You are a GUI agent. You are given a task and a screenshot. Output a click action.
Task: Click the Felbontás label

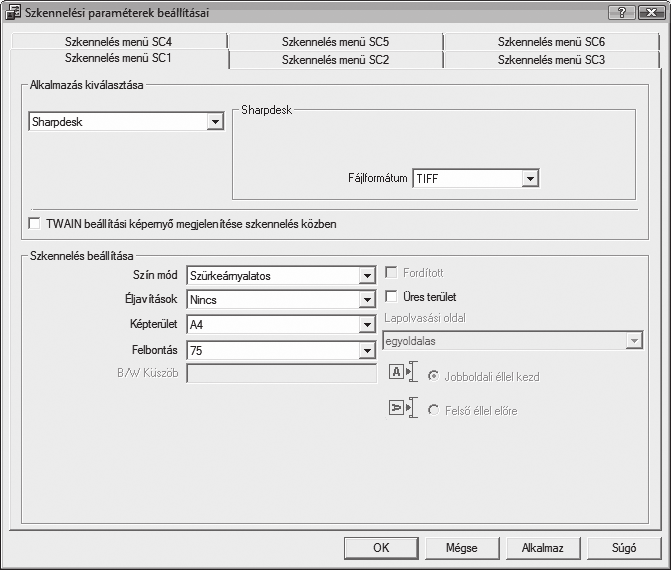[x=154, y=350]
